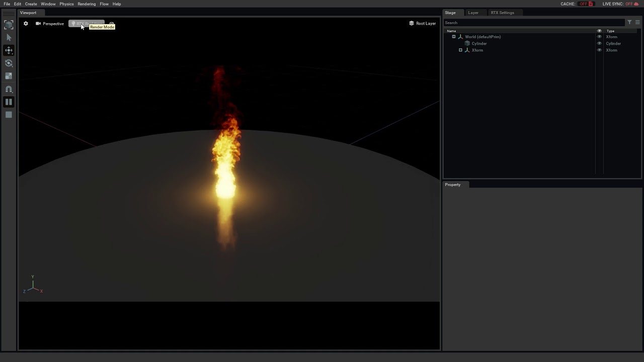Click the Name column header

(452, 31)
